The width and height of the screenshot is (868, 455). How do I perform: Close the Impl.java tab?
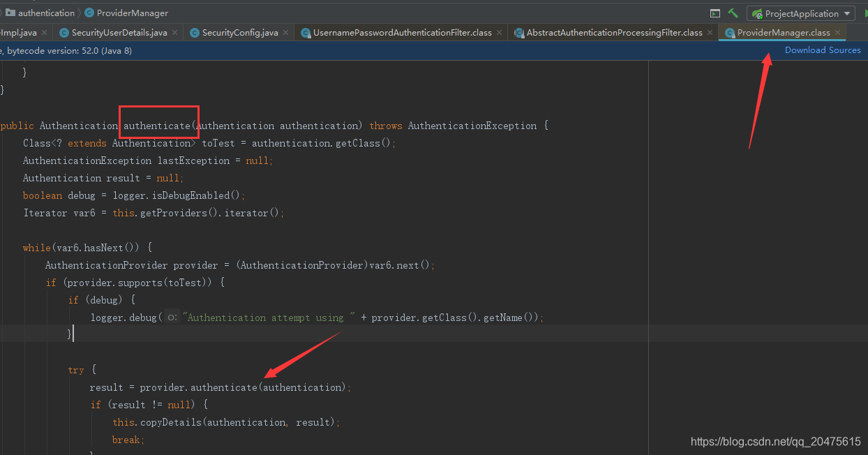[x=44, y=33]
